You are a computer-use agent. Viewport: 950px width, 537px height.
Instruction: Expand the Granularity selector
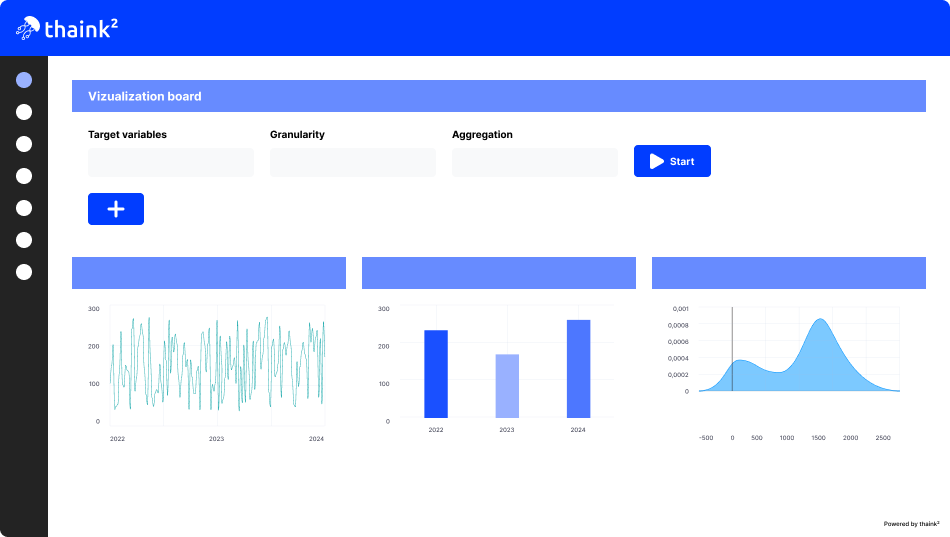click(353, 162)
